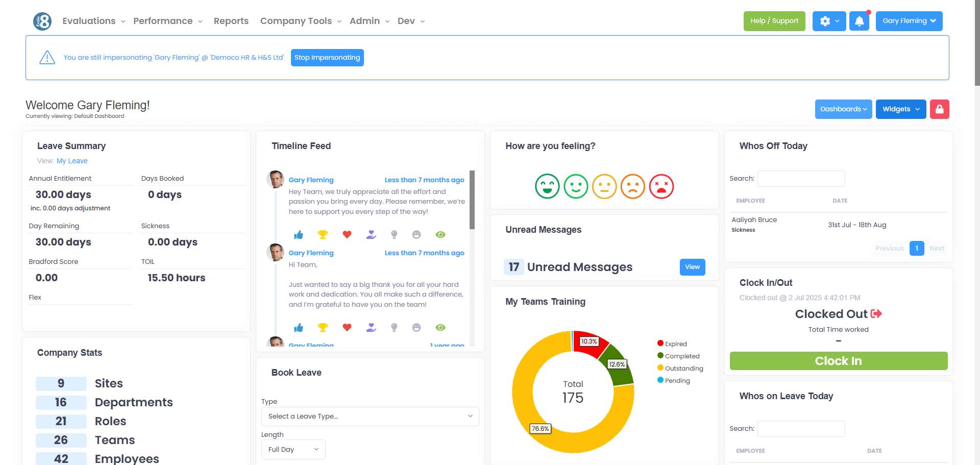The height and width of the screenshot is (465, 980).
Task: React with the heart on second timeline post
Action: click(x=347, y=327)
